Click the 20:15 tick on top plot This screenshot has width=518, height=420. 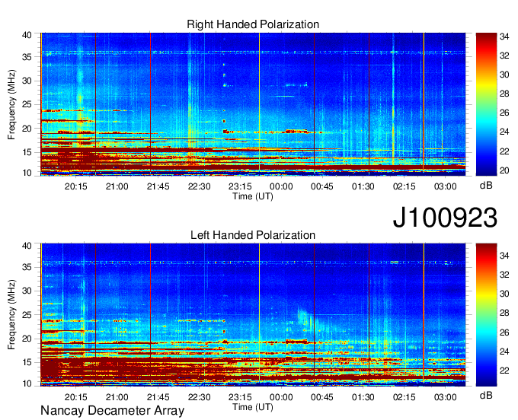[x=75, y=186]
